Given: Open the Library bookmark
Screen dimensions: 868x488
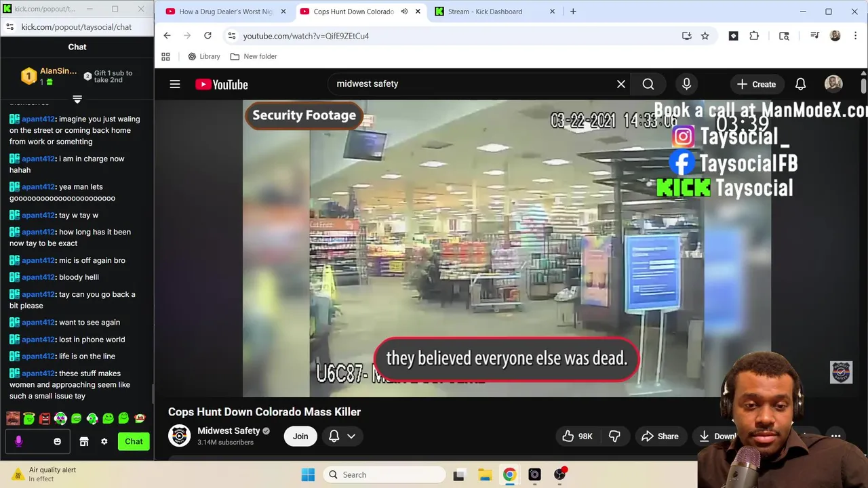Looking at the screenshot, I should click(x=204, y=56).
